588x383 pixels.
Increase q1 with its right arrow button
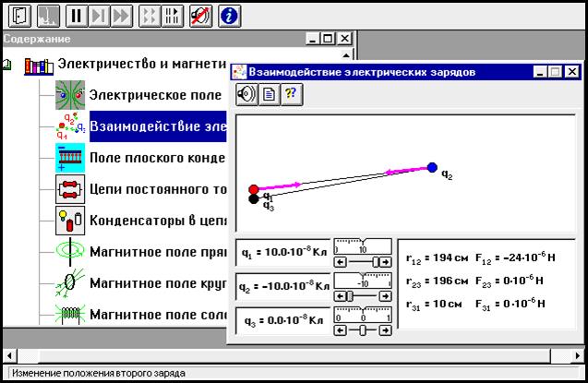click(386, 262)
